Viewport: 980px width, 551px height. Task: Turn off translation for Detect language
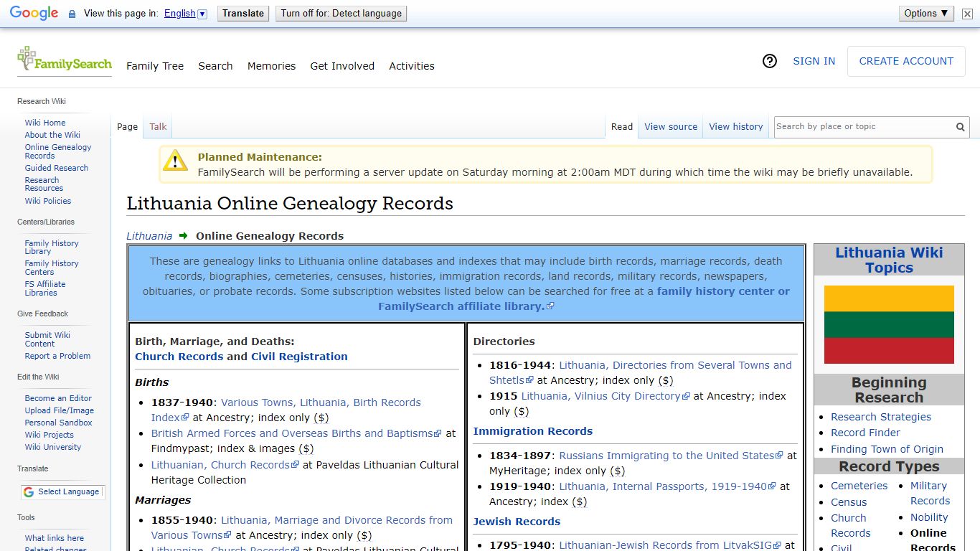click(x=341, y=14)
